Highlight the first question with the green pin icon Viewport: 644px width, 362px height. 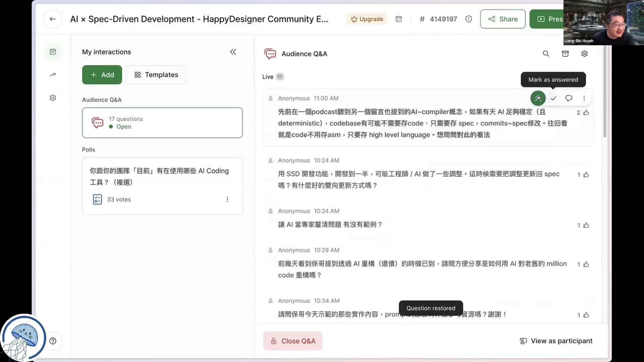tap(538, 98)
